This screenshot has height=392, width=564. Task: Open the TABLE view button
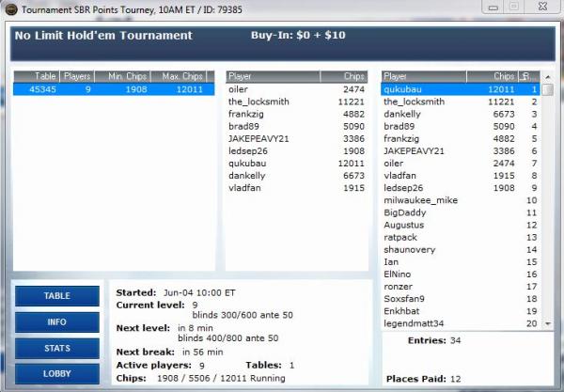coord(57,296)
